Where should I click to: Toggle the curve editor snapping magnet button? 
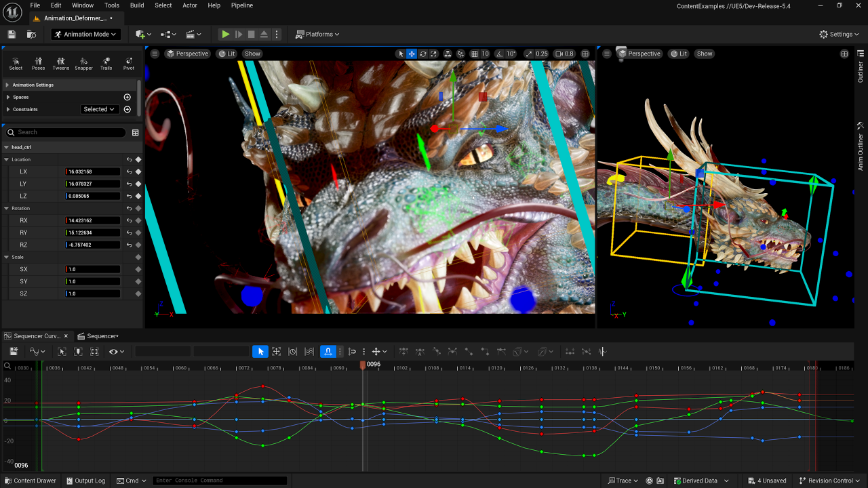[x=328, y=351]
